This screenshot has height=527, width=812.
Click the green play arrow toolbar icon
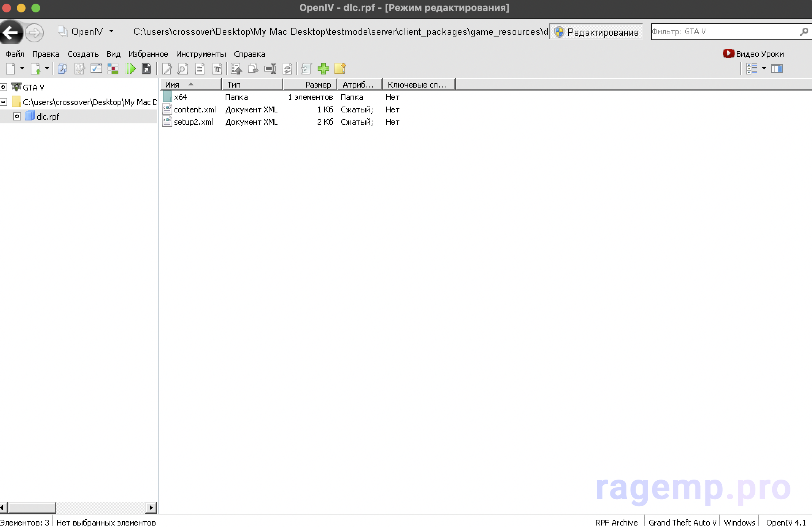click(130, 69)
